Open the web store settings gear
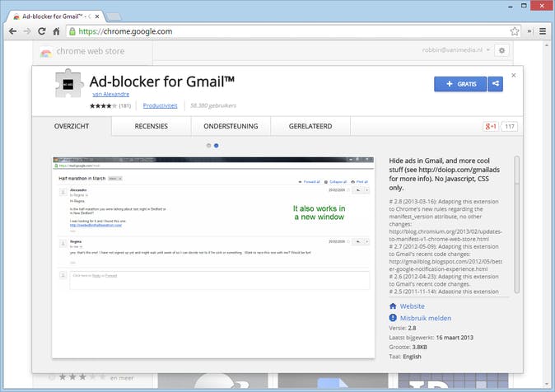Screen dimensions: 555x392 pos(501,50)
